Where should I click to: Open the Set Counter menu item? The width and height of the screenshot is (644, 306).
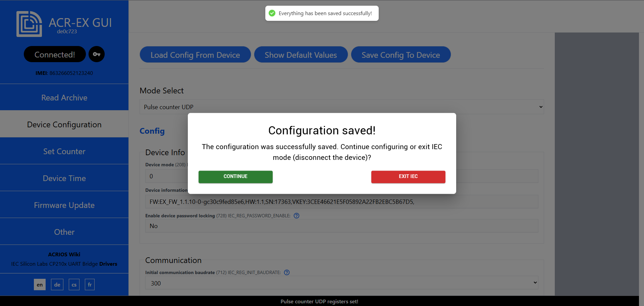point(64,151)
